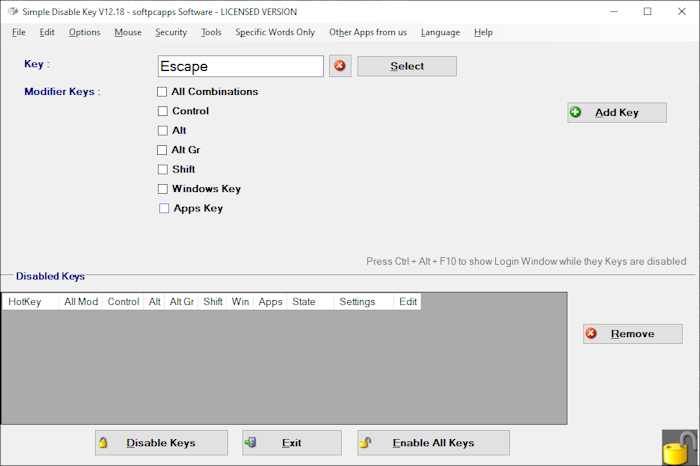
Task: Click the Add Key button
Action: click(616, 112)
